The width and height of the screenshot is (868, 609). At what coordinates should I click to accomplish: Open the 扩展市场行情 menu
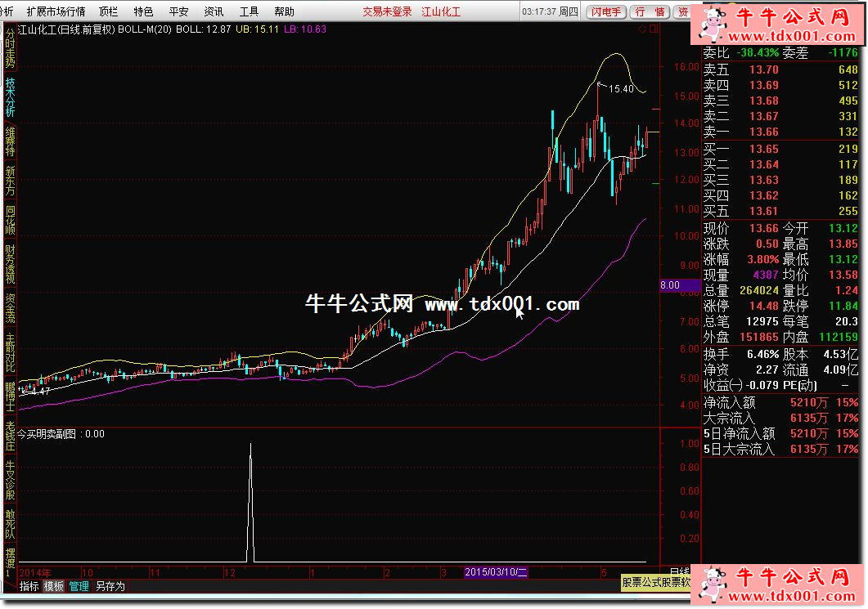pos(56,11)
